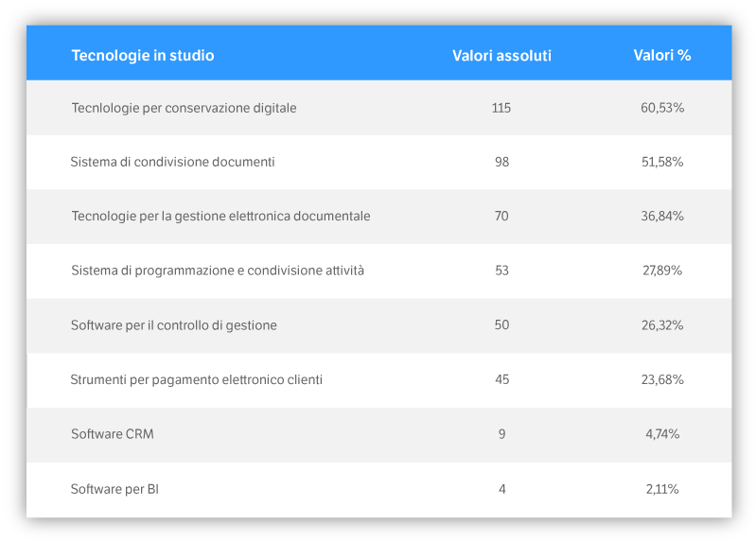Click the value 115 in the table

click(501, 108)
